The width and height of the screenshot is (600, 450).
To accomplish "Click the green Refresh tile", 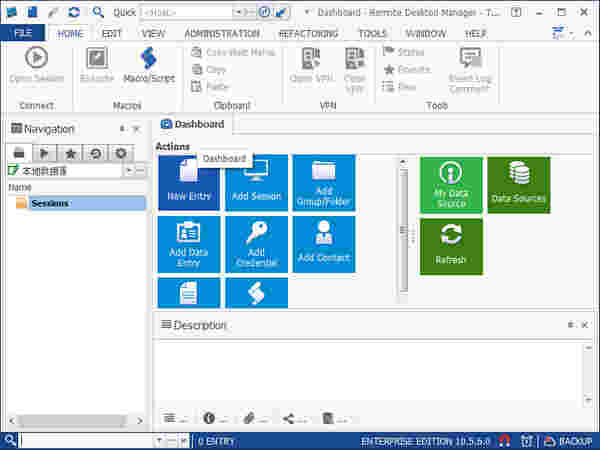I will [450, 246].
